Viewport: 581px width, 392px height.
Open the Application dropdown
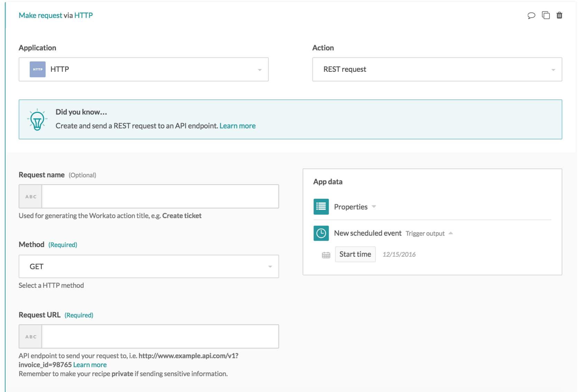click(x=260, y=69)
